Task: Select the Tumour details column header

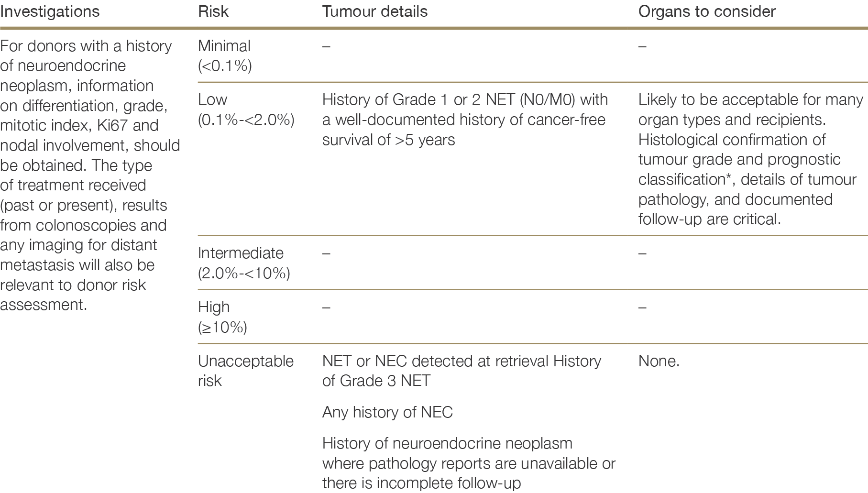Action: (374, 11)
